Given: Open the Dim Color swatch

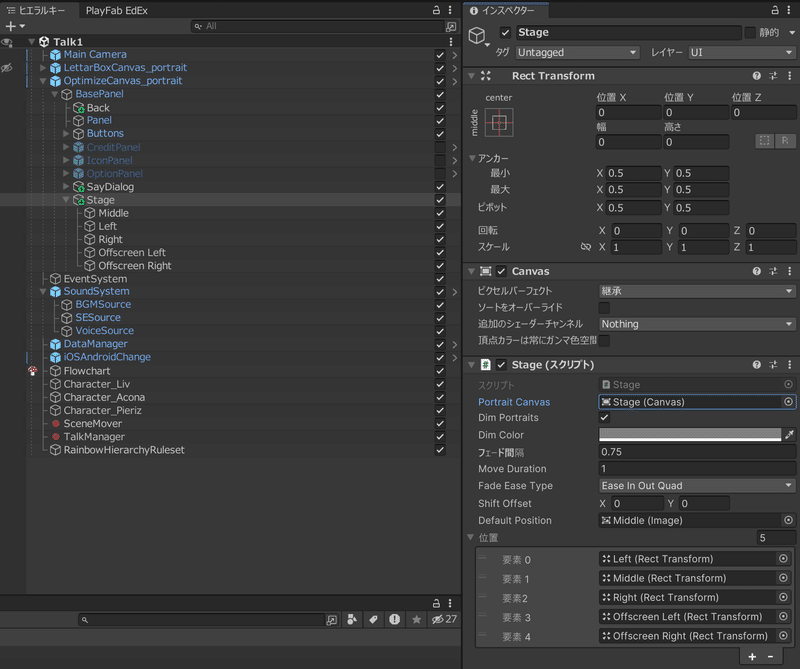Looking at the screenshot, I should pos(689,435).
